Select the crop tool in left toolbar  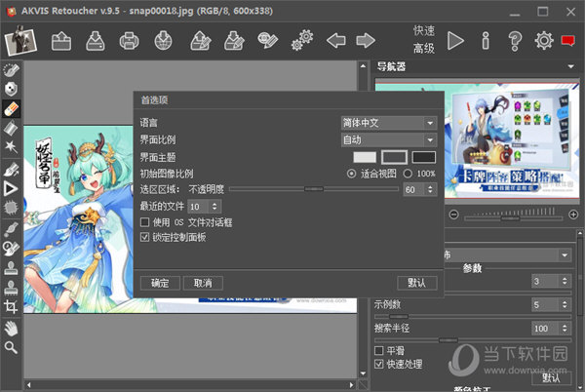point(12,307)
